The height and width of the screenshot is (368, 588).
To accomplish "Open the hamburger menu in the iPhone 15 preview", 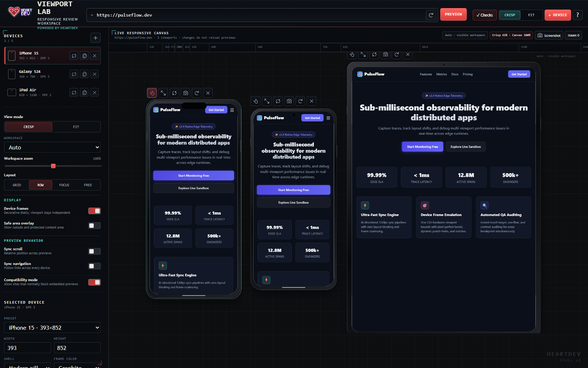I will pyautogui.click(x=232, y=110).
